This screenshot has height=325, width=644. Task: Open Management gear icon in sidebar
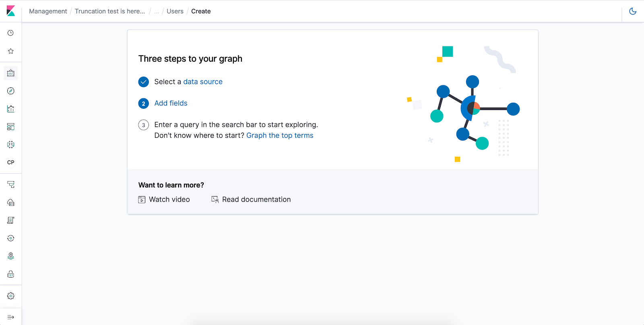(x=11, y=296)
